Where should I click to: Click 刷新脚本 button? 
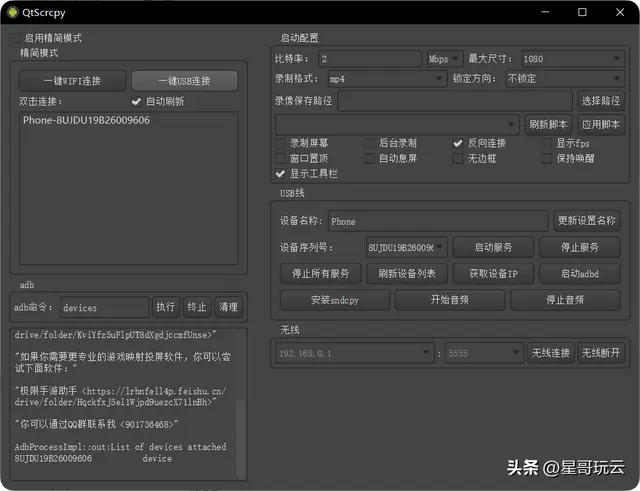coord(548,124)
